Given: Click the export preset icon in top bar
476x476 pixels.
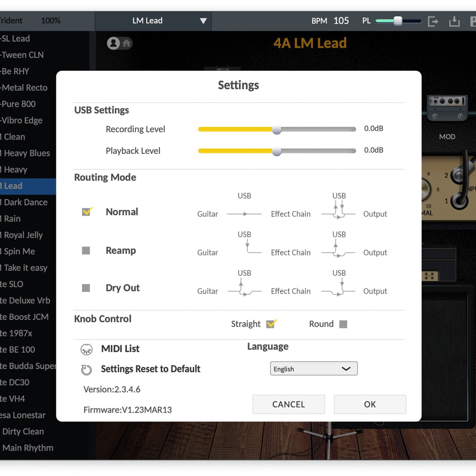Looking at the screenshot, I should (433, 21).
